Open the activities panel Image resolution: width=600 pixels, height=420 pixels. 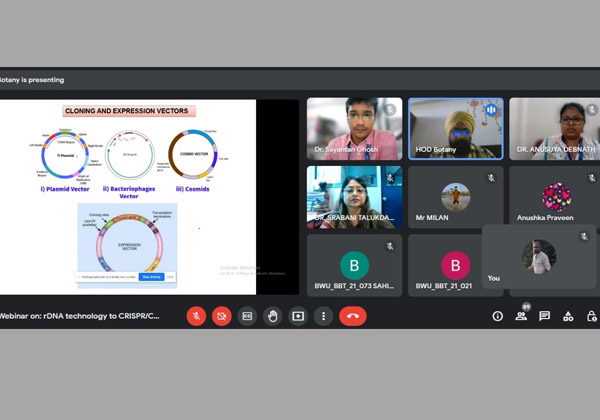coord(569,316)
